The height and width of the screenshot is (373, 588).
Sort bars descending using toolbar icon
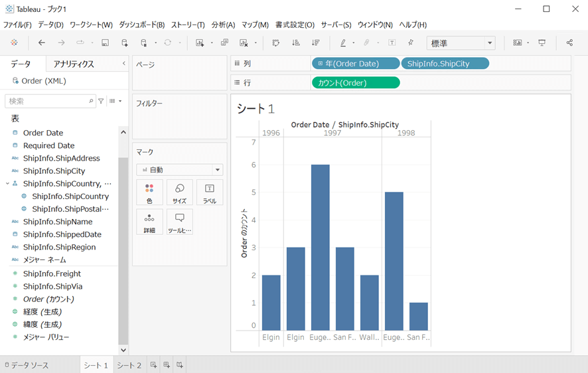tap(316, 43)
